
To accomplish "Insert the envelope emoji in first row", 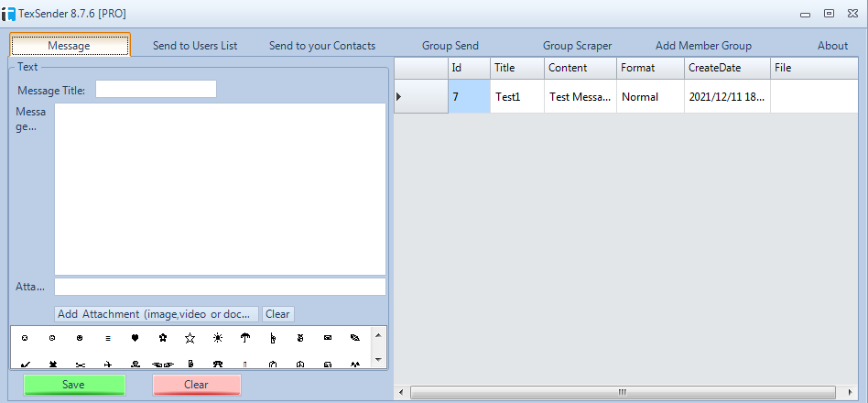I will click(x=328, y=337).
